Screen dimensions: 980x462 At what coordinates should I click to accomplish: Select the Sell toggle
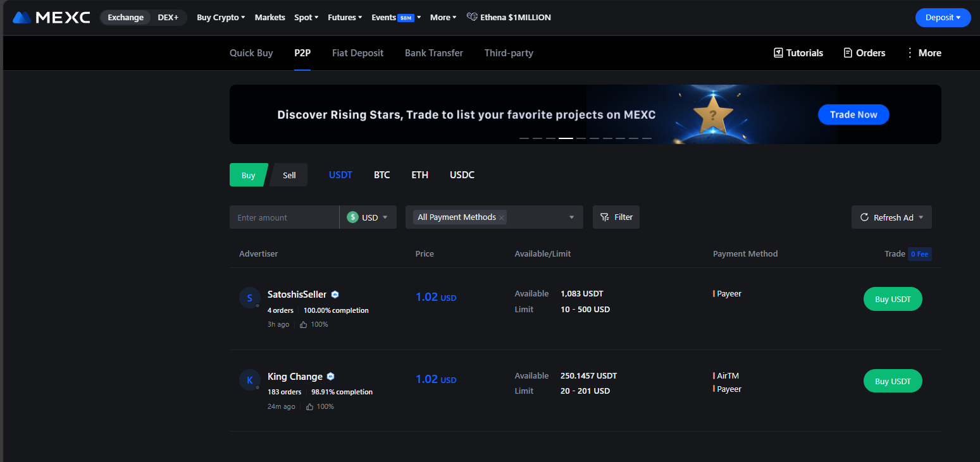(x=289, y=175)
